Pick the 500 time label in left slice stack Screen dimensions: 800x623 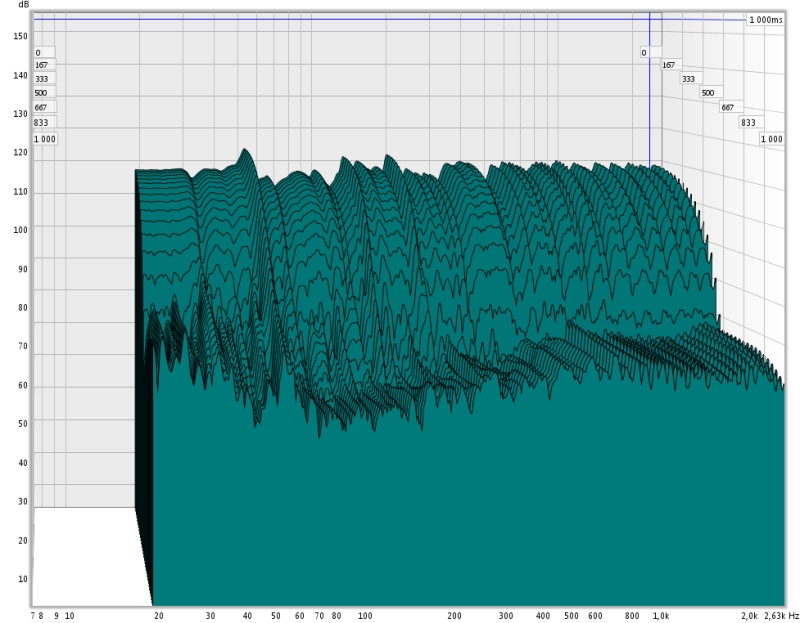(x=41, y=93)
